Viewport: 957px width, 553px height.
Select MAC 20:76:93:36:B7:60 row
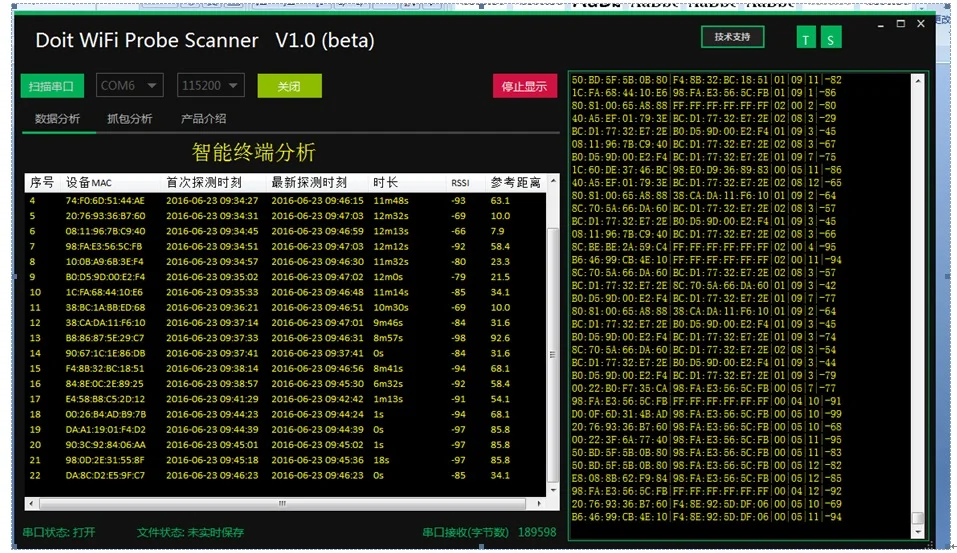pos(285,216)
